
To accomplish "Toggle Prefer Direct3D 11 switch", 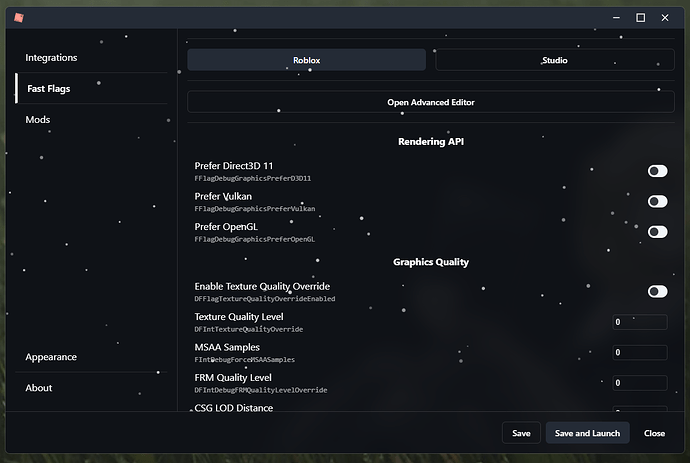I will [x=657, y=171].
